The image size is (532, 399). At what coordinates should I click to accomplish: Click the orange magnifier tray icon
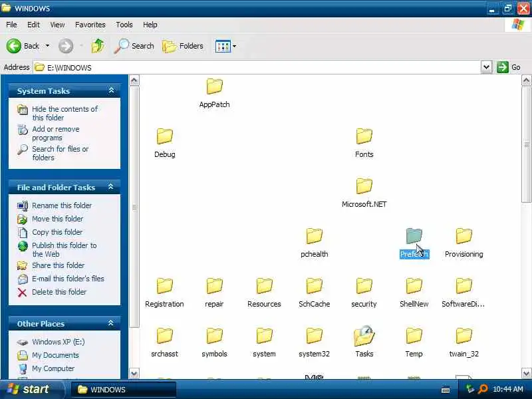482,389
